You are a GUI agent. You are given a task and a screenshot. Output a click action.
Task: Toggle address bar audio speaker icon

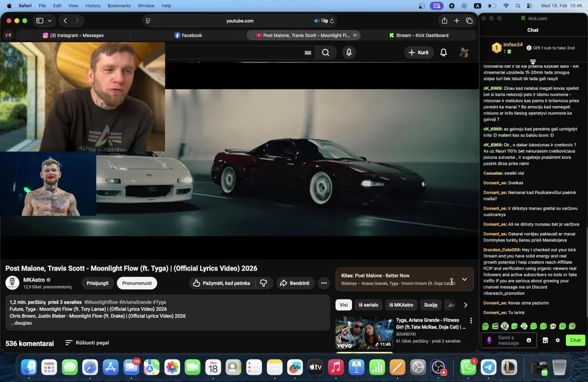[x=317, y=21]
